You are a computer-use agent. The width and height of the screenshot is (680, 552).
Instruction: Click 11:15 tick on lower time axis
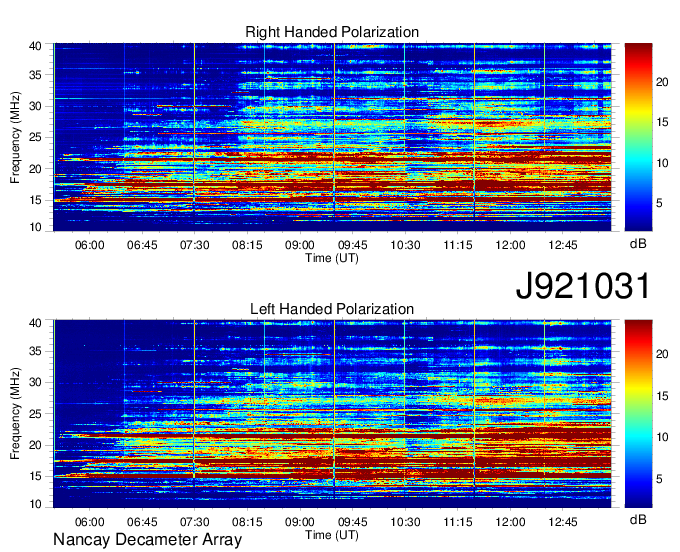[x=458, y=522]
